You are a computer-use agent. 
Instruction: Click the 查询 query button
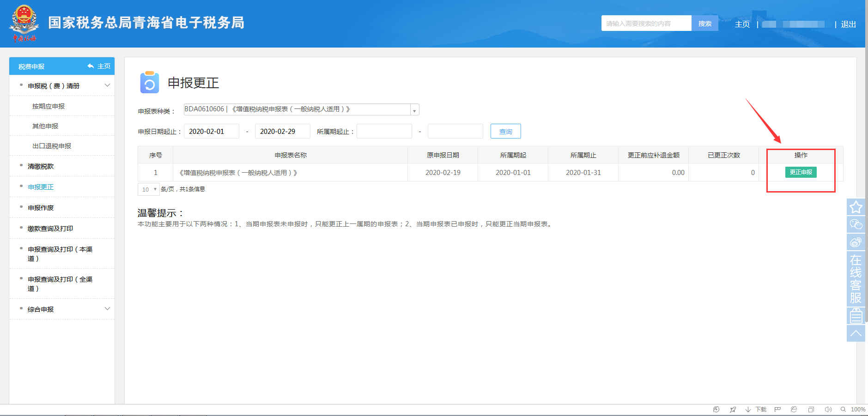[x=505, y=132]
